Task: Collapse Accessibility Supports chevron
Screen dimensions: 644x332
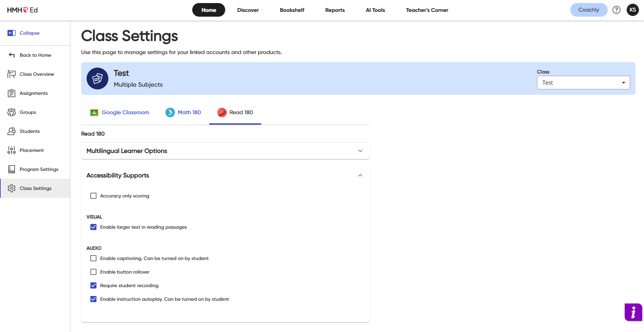Action: point(360,175)
